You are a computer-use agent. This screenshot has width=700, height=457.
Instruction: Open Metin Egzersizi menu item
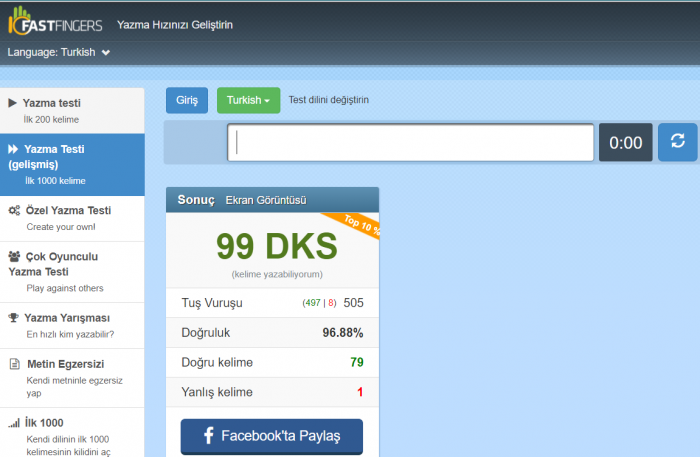tap(72, 378)
